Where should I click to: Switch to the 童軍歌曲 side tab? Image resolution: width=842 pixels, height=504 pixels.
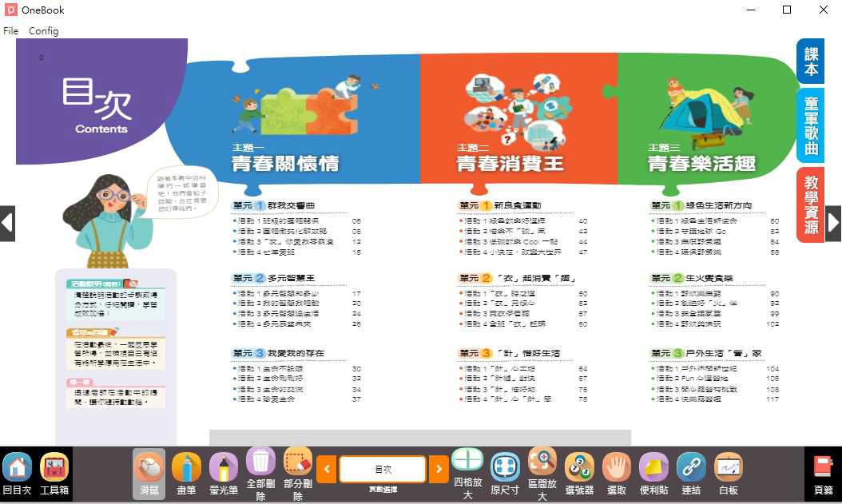[x=811, y=125]
